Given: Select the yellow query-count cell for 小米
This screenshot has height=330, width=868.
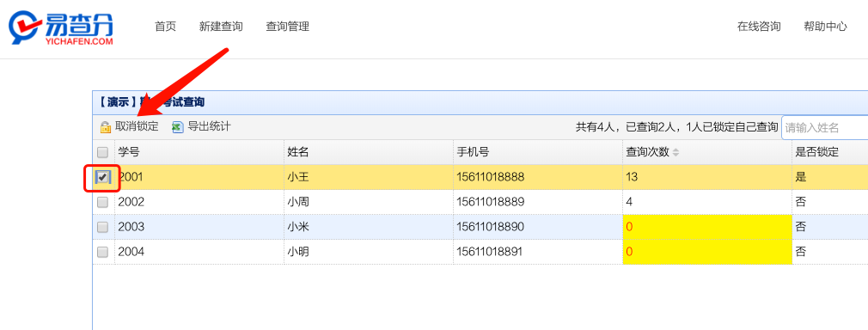Looking at the screenshot, I should [x=707, y=227].
